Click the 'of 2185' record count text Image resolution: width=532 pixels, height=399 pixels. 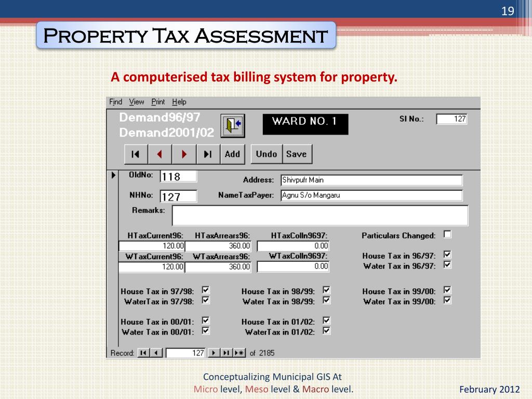262,353
